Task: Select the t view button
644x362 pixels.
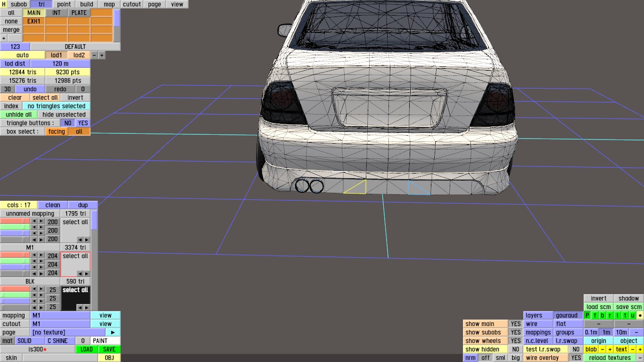Action: pos(625,315)
